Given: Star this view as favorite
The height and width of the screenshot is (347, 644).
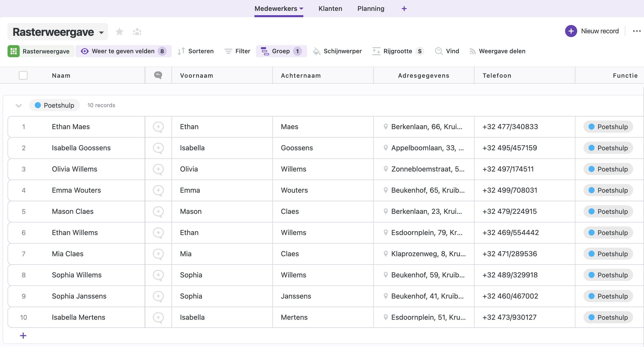Looking at the screenshot, I should pos(119,32).
